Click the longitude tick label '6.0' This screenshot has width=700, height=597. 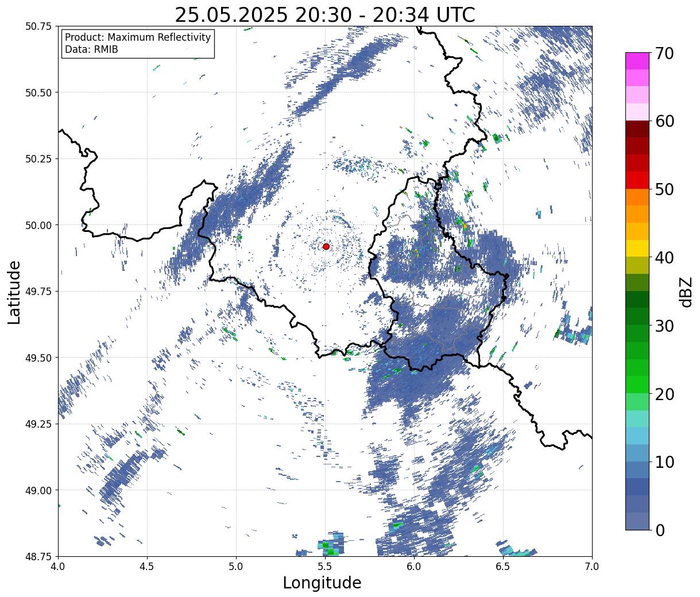[x=414, y=567]
